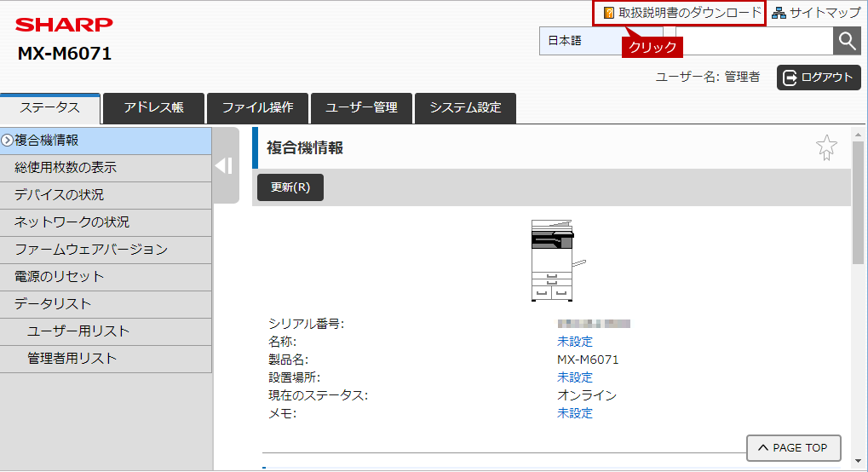Click the scrollbar up arrow
Viewport: 868px width, 472px height.
click(858, 134)
